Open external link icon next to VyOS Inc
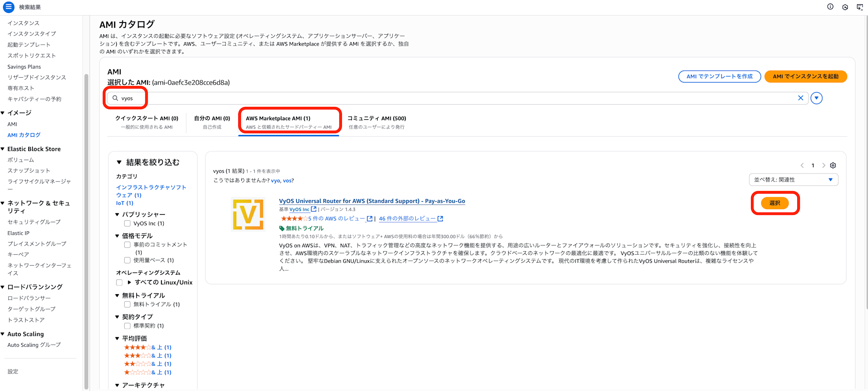 pos(314,209)
